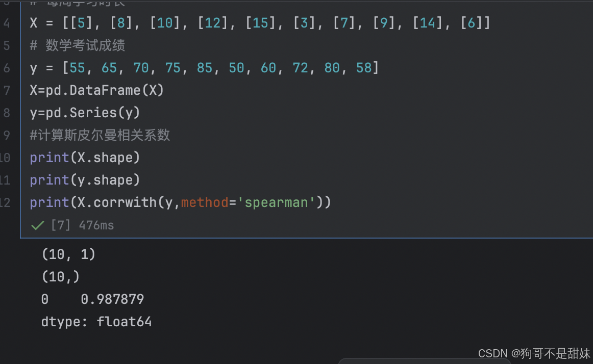593x364 pixels.
Task: Click line number 6 in the gutter
Action: [x=7, y=68]
